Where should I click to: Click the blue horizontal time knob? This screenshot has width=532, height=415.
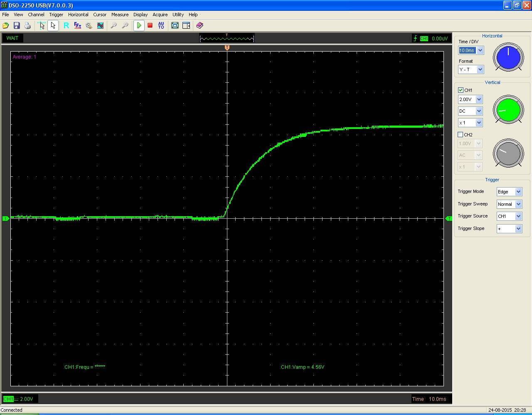(508, 57)
